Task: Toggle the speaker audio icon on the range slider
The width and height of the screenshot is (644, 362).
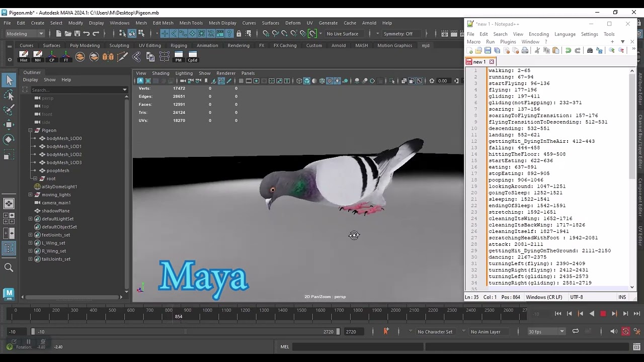Action: pyautogui.click(x=614, y=332)
